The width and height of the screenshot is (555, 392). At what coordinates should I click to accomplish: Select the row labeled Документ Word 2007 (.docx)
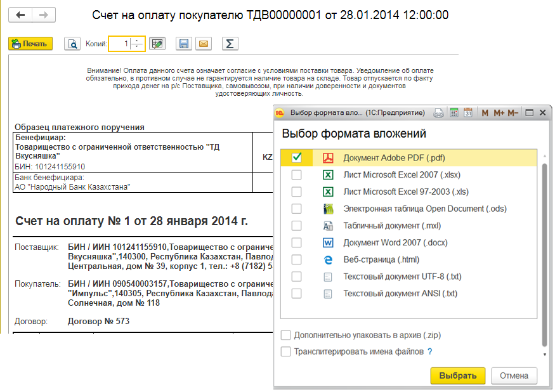(409, 242)
